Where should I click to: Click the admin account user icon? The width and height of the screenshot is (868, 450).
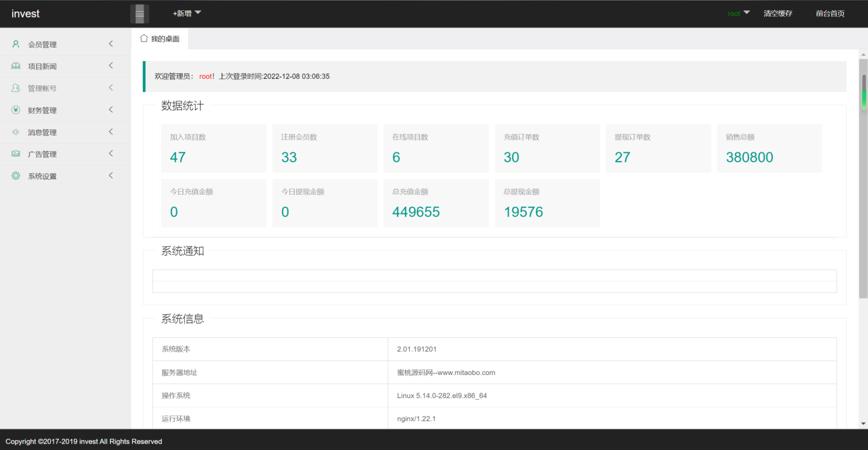[16, 88]
